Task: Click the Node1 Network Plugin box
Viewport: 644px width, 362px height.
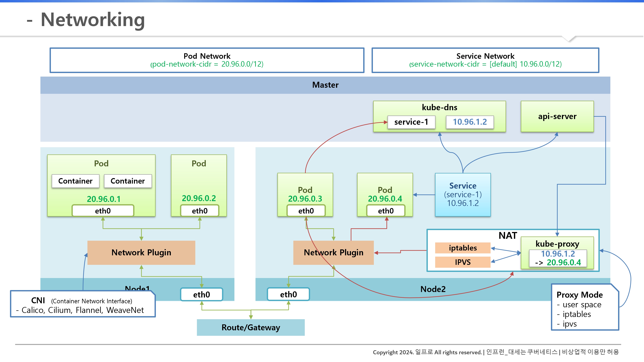Action: coord(141,253)
